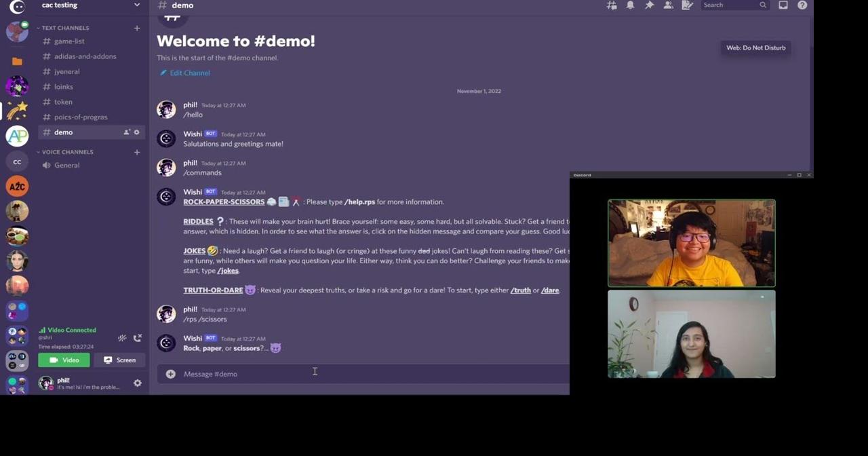Open the orange folder server icon
Screen dimensions: 868x456
(x=17, y=61)
